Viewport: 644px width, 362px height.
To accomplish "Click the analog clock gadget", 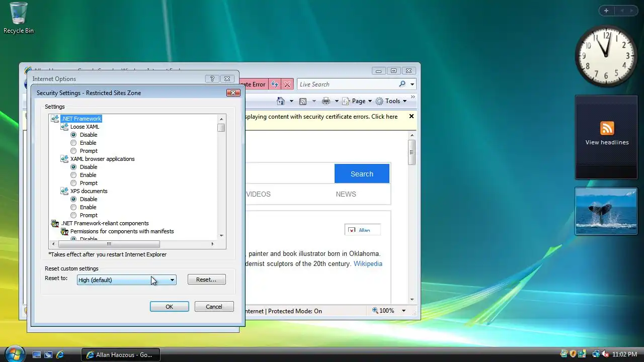I will [606, 56].
